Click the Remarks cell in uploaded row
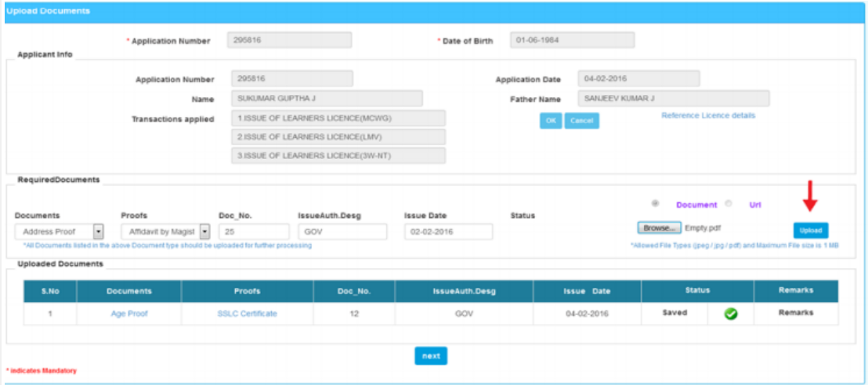The width and height of the screenshot is (868, 385). coord(795,313)
